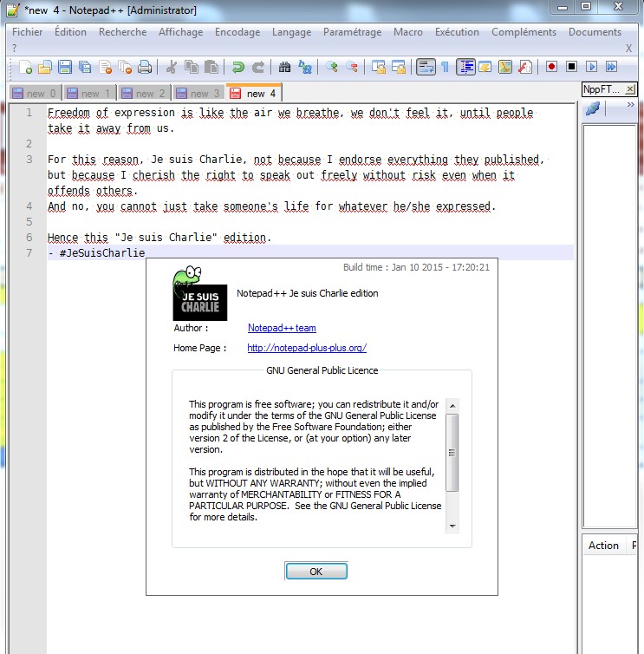Toggle the Indent guide button
Image resolution: width=644 pixels, height=654 pixels.
[x=465, y=67]
